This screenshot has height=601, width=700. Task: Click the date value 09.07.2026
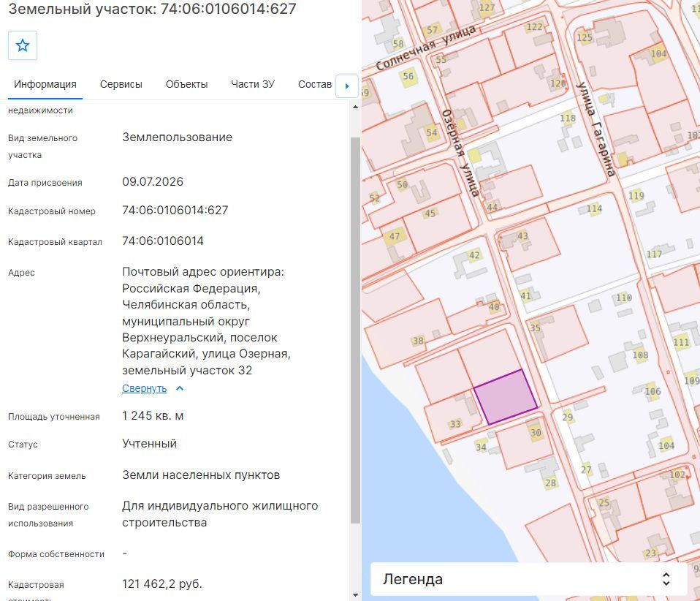click(153, 182)
